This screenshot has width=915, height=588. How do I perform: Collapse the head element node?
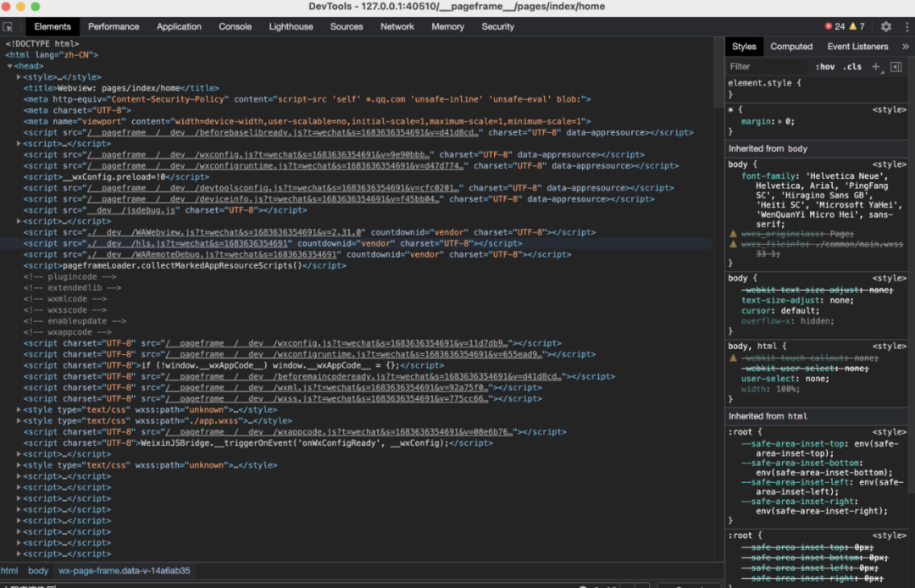(x=10, y=66)
